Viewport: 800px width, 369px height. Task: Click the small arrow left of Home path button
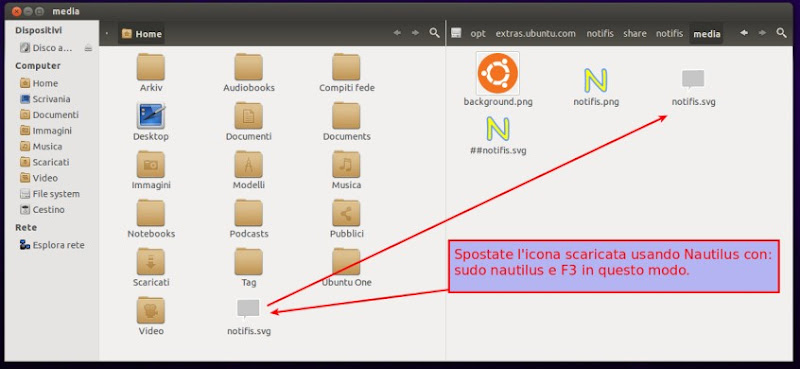point(107,34)
